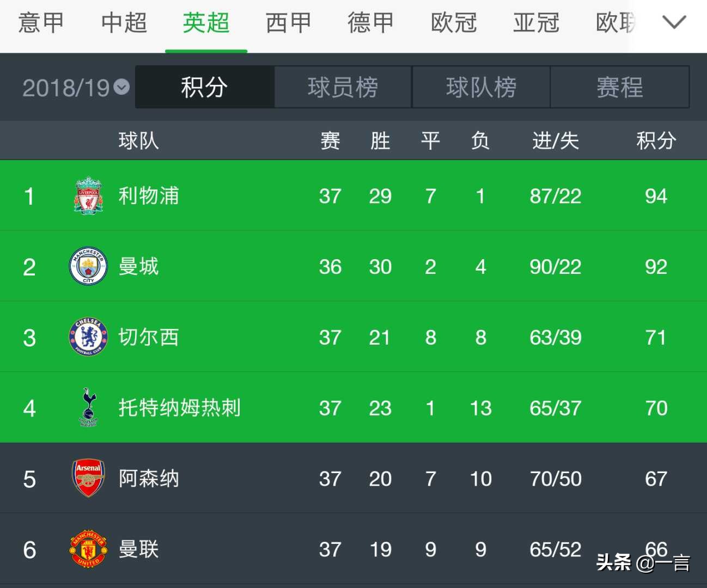Switch to the 球员榜 view
The width and height of the screenshot is (707, 588).
343,87
